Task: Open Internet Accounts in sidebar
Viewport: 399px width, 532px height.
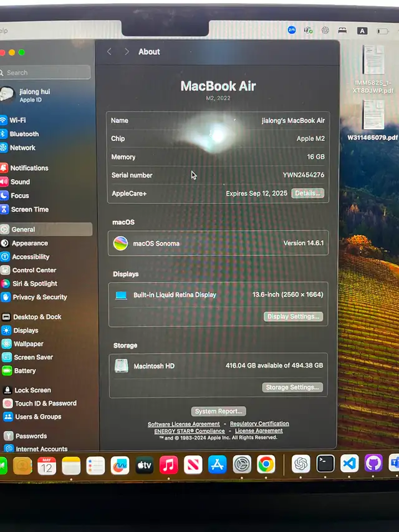Action: pyautogui.click(x=36, y=449)
